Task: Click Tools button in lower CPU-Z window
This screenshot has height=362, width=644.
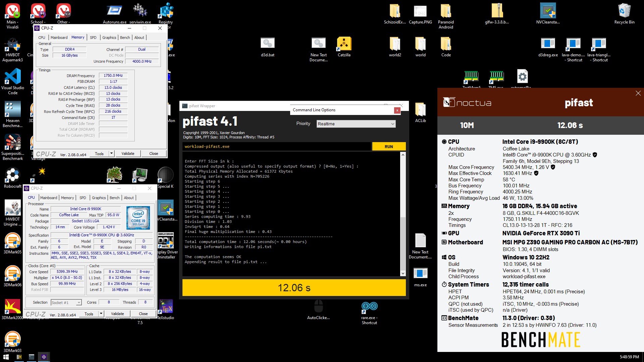Action: click(x=89, y=314)
